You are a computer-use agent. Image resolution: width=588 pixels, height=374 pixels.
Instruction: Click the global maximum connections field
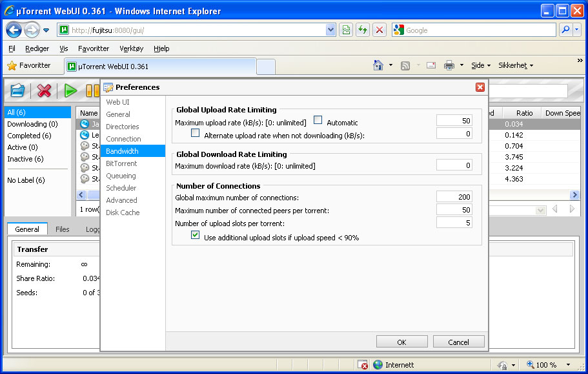point(454,196)
